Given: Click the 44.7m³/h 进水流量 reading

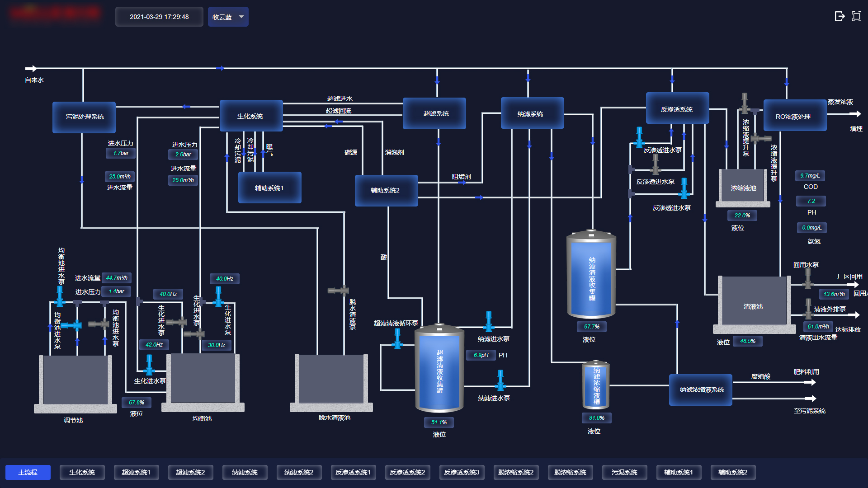Looking at the screenshot, I should 117,278.
